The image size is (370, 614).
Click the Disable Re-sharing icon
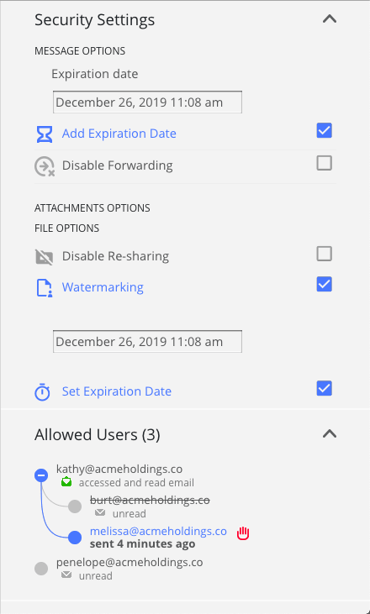point(44,257)
